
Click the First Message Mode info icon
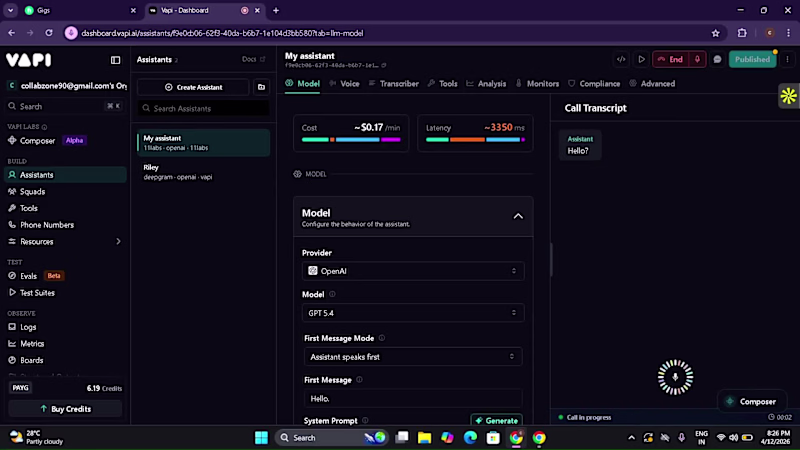point(382,338)
